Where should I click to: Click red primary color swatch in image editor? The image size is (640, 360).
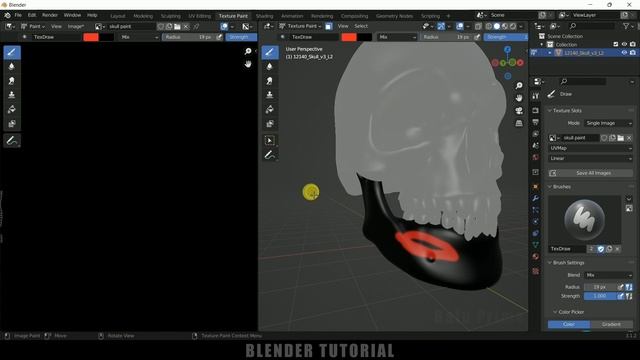pos(91,37)
